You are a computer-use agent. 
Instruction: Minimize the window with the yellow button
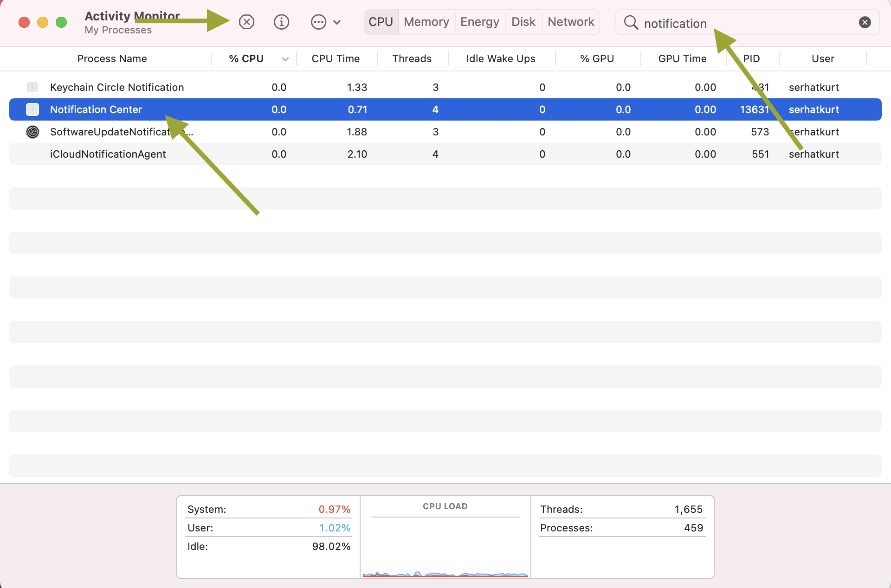pos(43,22)
